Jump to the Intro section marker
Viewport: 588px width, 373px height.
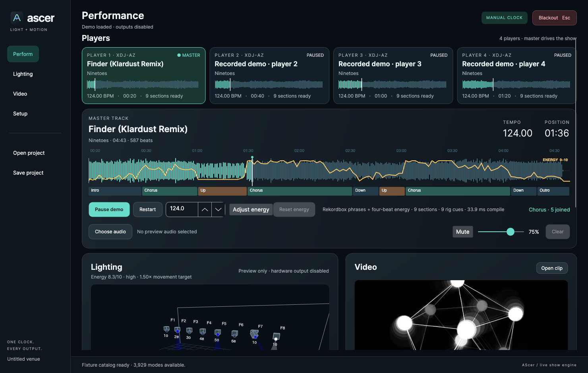tap(115, 191)
